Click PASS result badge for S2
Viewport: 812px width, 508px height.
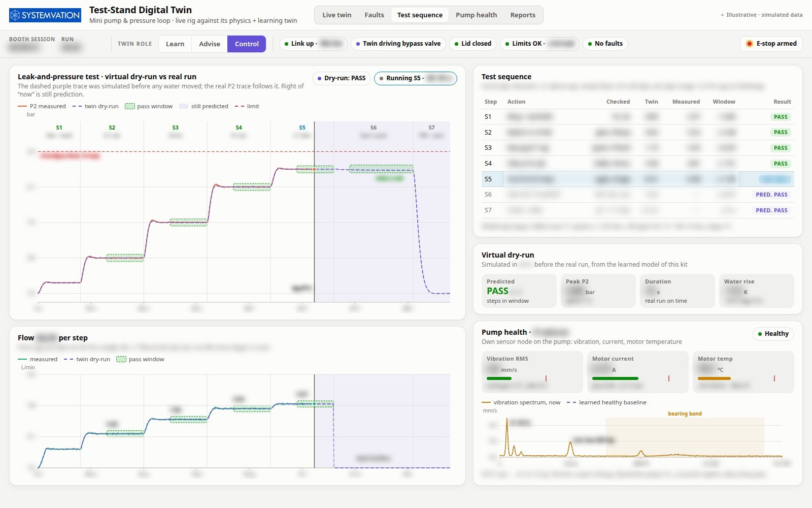781,132
